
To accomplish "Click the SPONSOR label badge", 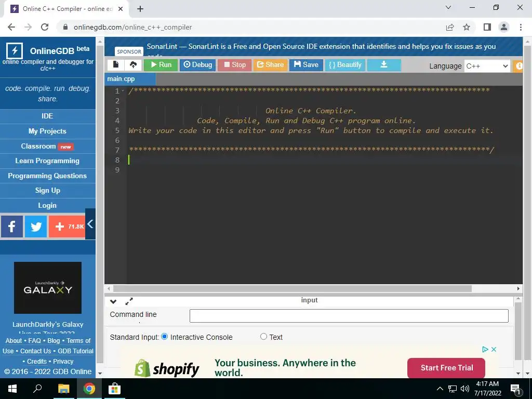I will click(129, 51).
